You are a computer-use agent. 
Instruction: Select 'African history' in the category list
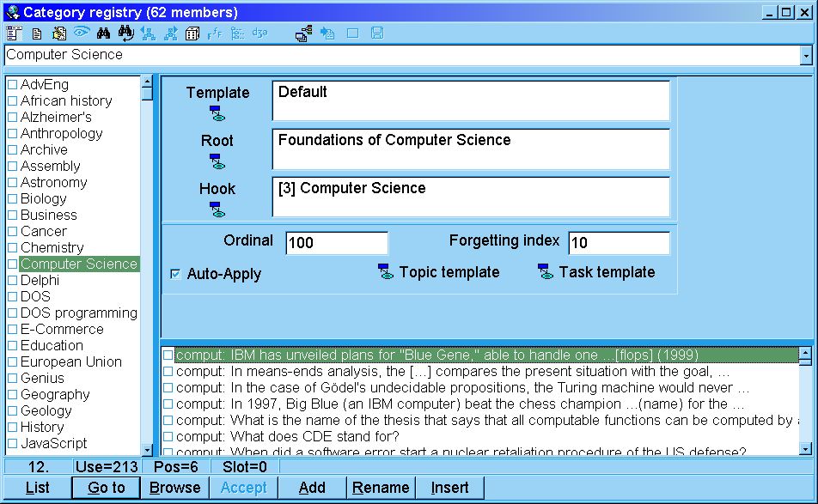click(x=66, y=100)
